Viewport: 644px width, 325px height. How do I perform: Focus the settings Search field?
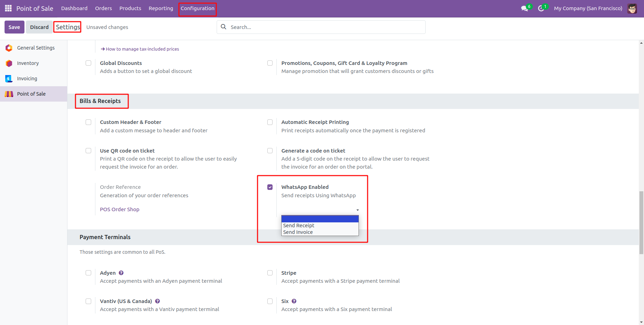(321, 27)
